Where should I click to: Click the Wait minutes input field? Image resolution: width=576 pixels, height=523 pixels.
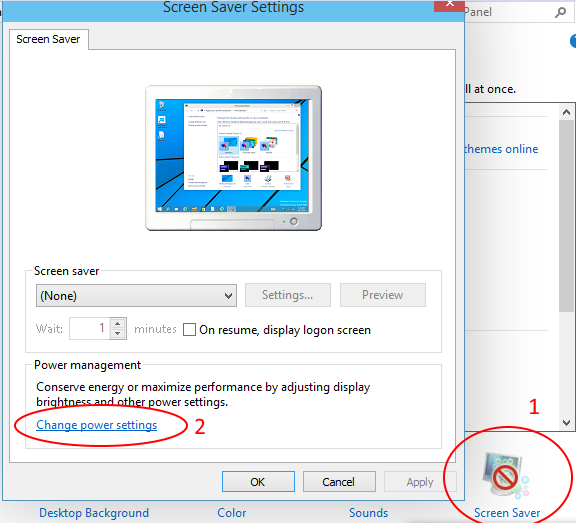[89, 328]
